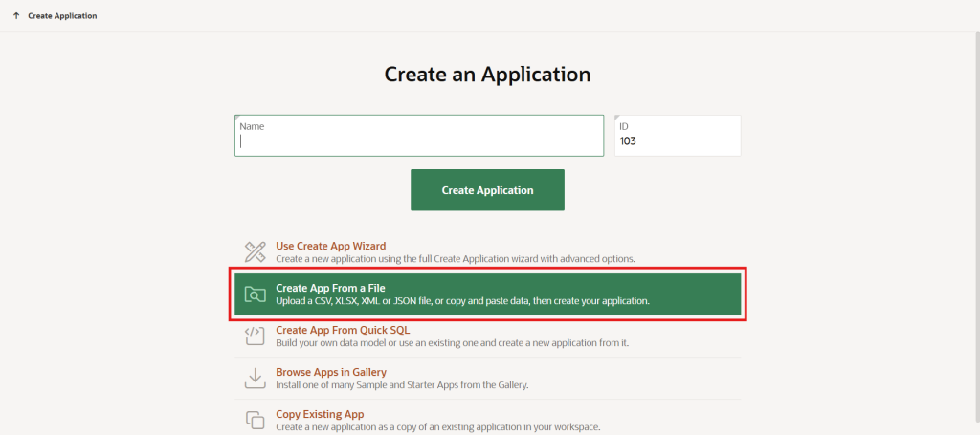Click the description about copying an existing application
Viewport: 980px width, 435px height.
coord(438,427)
